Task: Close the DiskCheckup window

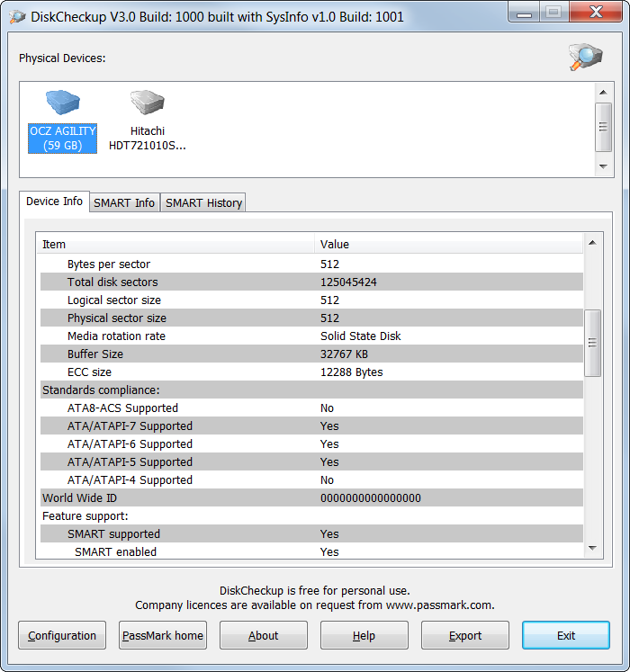Action: 596,12
